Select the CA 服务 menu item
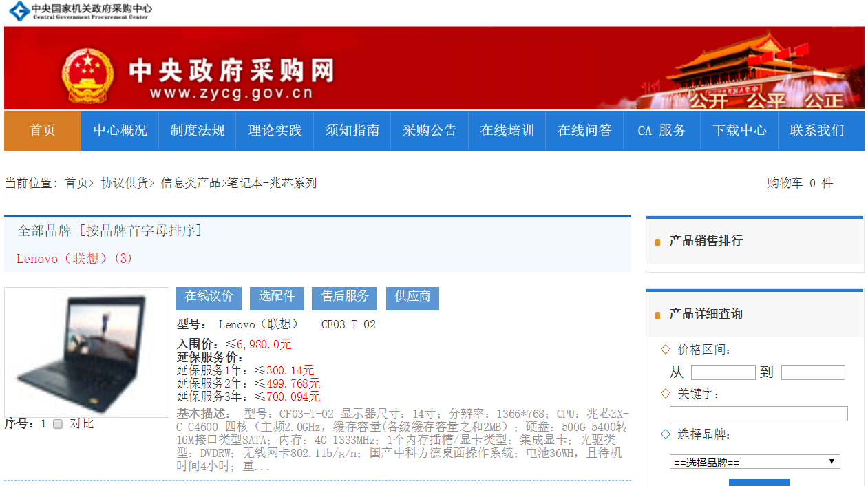Image resolution: width=868 pixels, height=486 pixels. pyautogui.click(x=661, y=131)
